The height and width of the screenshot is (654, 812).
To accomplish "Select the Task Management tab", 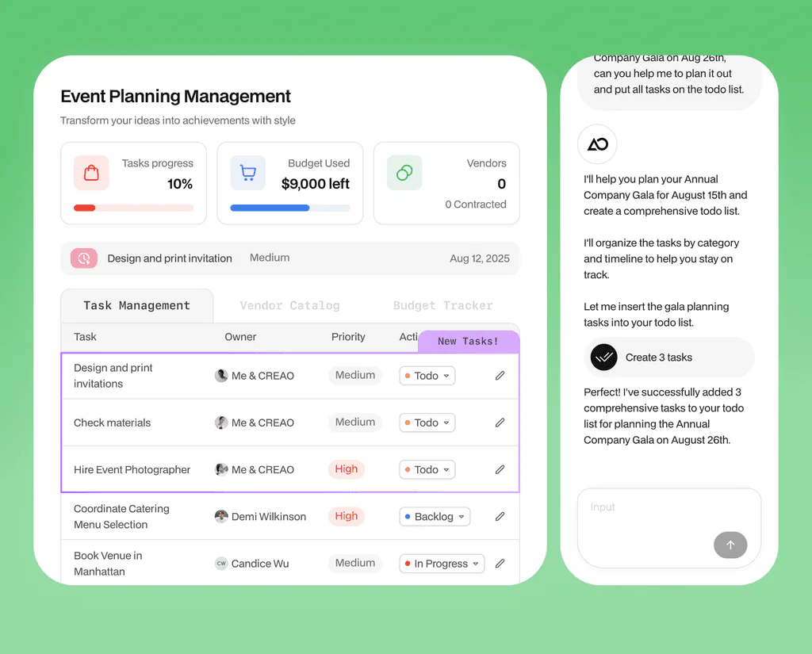I will [136, 306].
